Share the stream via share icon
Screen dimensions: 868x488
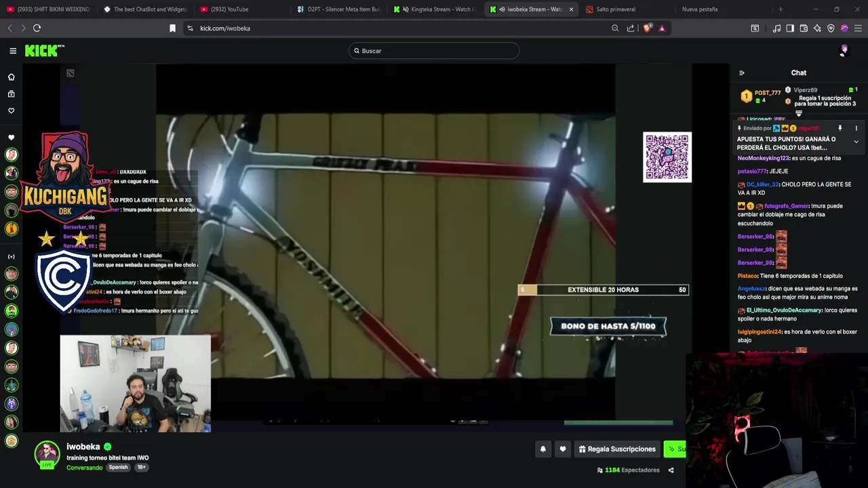click(x=671, y=470)
